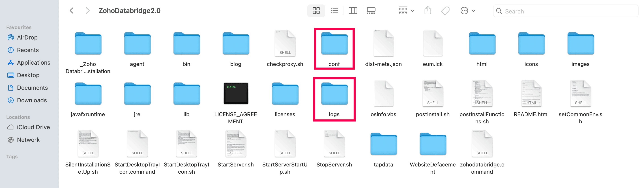Screen dimensions: 644x188
Task: Click the Edit Tags toolbar icon
Action: 445,11
